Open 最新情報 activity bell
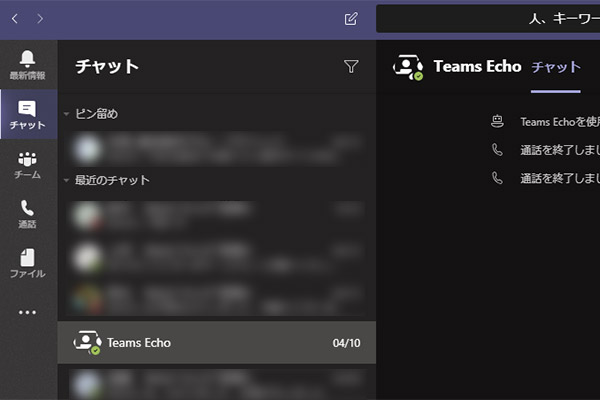 (x=28, y=65)
